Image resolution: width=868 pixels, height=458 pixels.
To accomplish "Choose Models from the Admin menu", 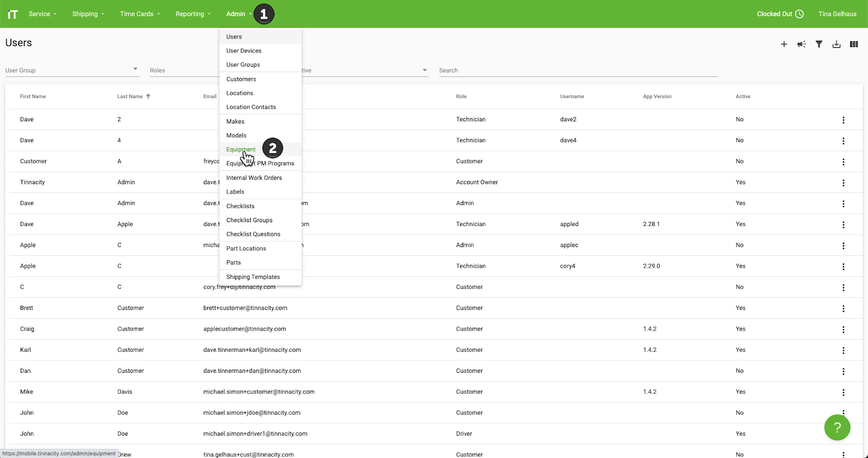I will point(260,136).
